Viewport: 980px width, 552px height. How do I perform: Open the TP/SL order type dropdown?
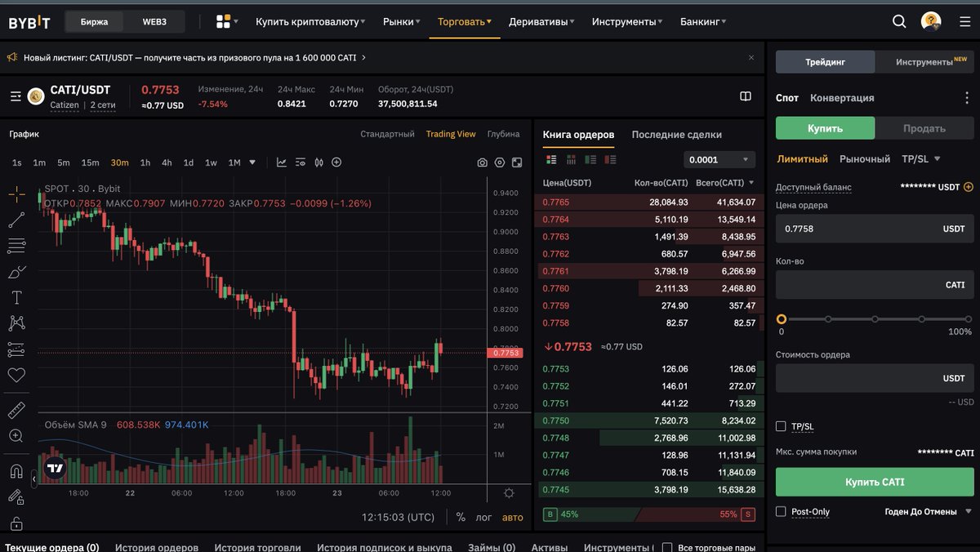pyautogui.click(x=920, y=159)
